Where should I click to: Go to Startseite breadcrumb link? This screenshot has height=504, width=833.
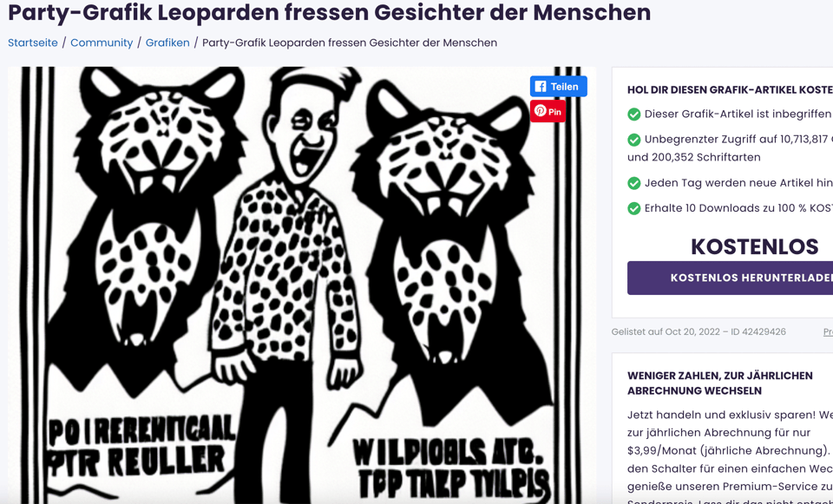click(x=33, y=43)
